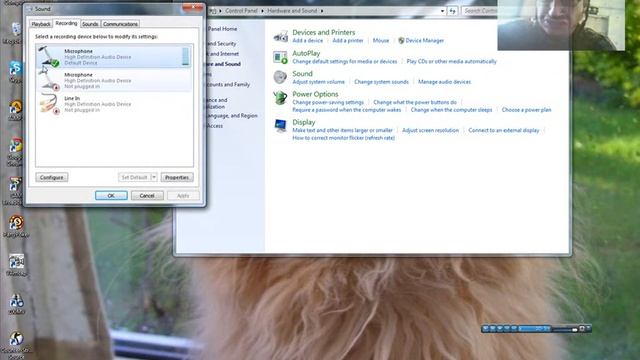The height and width of the screenshot is (360, 640).
Task: Switch to the Recording tab
Action: click(66, 23)
